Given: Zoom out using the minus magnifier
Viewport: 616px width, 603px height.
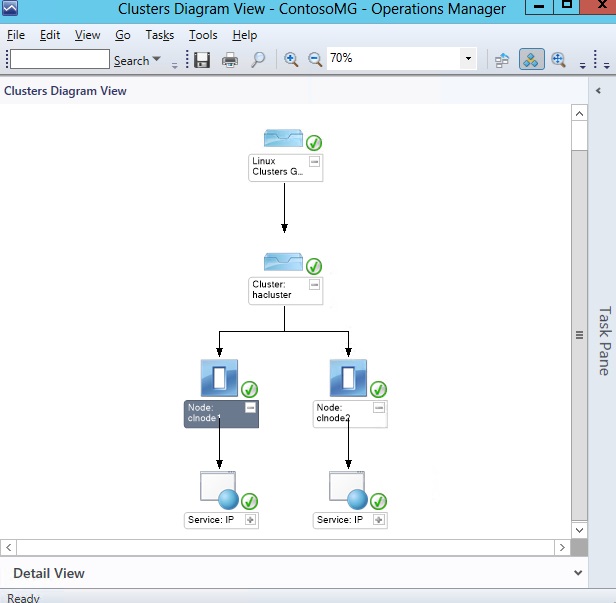Looking at the screenshot, I should click(x=315, y=60).
